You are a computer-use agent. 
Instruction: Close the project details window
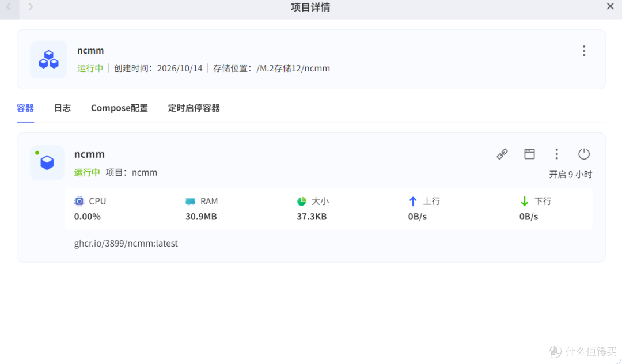[610, 6]
